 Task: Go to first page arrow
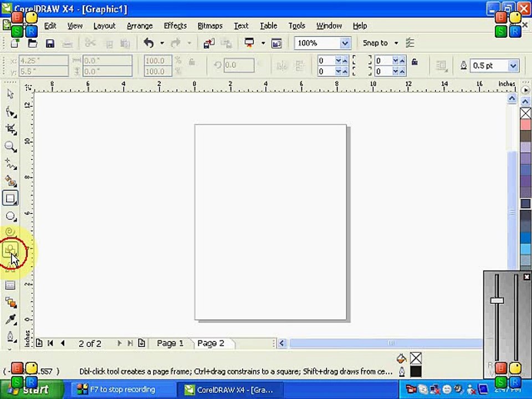pyautogui.click(x=50, y=343)
